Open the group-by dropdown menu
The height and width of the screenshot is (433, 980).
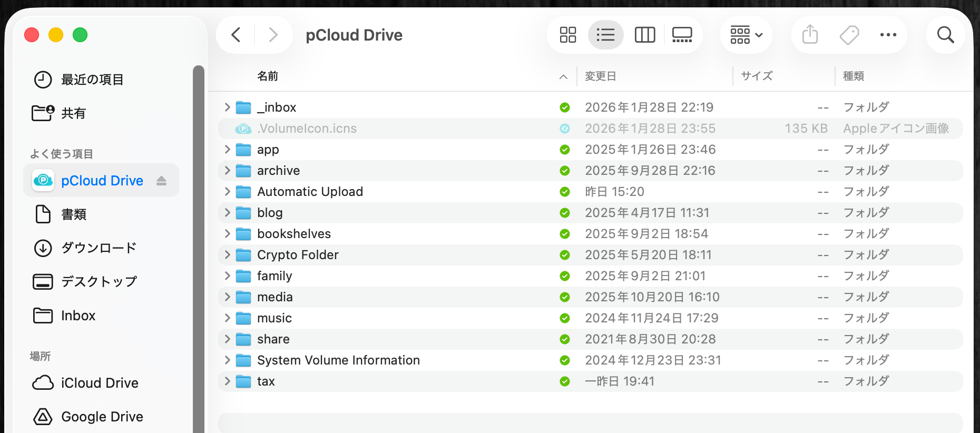746,35
